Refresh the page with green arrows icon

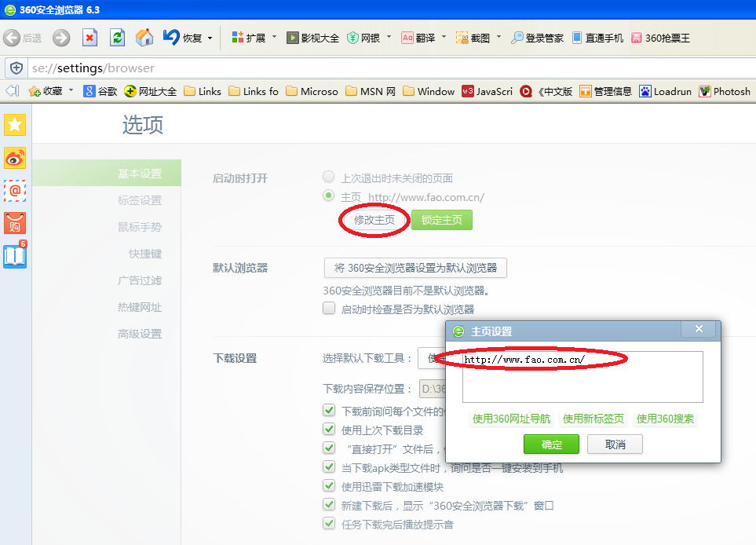pos(117,38)
